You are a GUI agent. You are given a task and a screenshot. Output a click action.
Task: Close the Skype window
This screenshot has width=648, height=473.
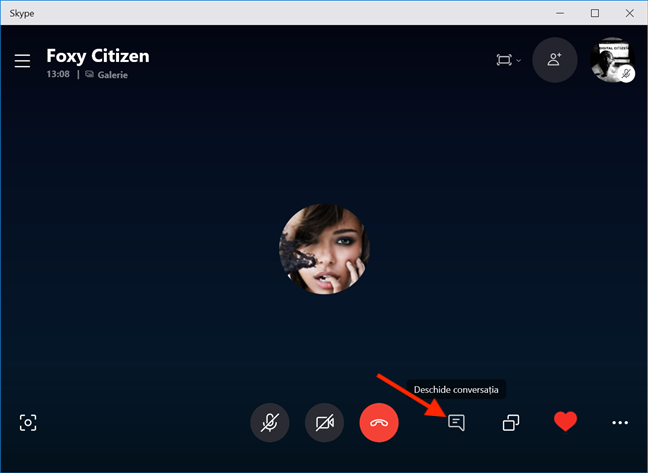(629, 13)
